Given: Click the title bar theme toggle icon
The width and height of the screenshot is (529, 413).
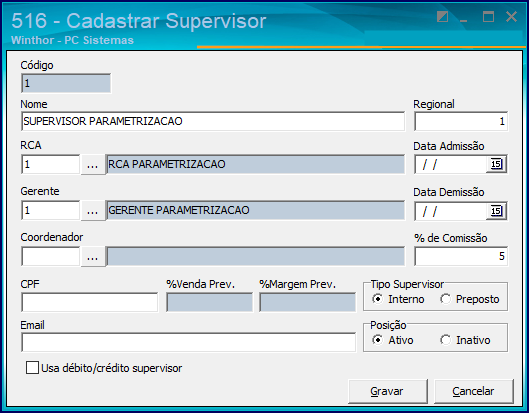Looking at the screenshot, I should [x=442, y=17].
